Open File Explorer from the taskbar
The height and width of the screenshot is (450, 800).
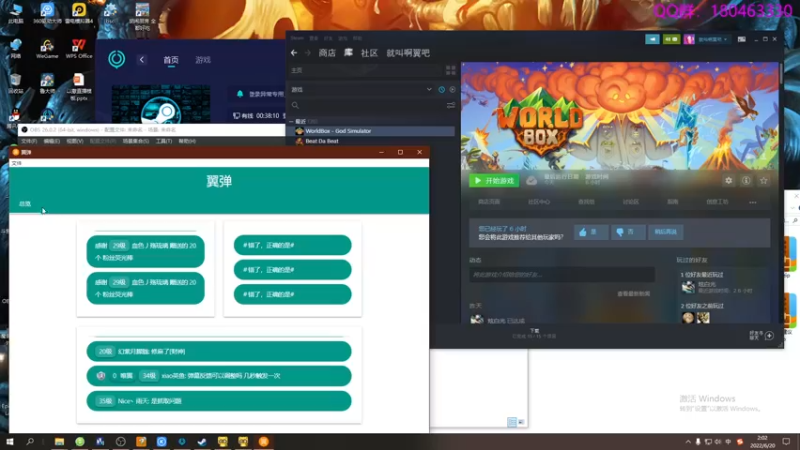point(59,442)
